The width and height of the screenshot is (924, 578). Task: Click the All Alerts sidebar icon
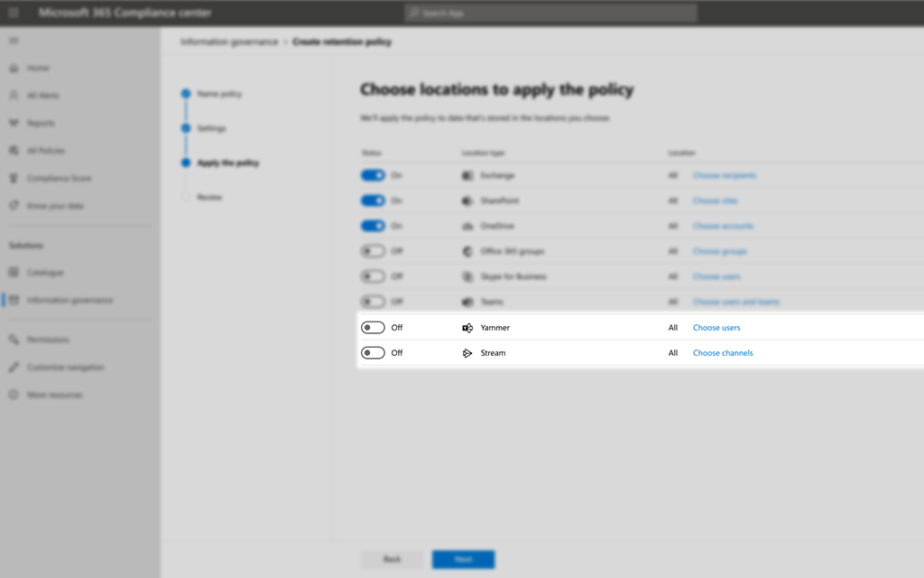[x=14, y=96]
